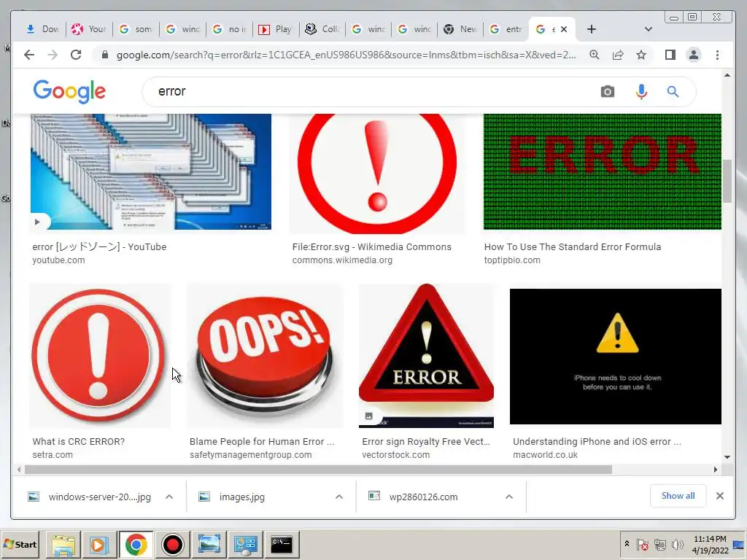Open the File:Error.svg - Wikimedia Commons link
This screenshot has height=560, width=747.
click(x=371, y=246)
